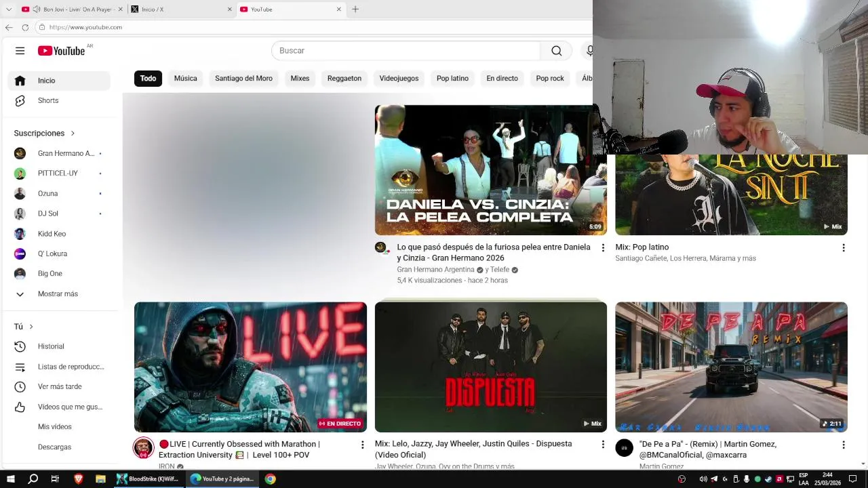Viewport: 868px width, 488px height.
Task: Open Mis vídeos
Action: click(59, 426)
